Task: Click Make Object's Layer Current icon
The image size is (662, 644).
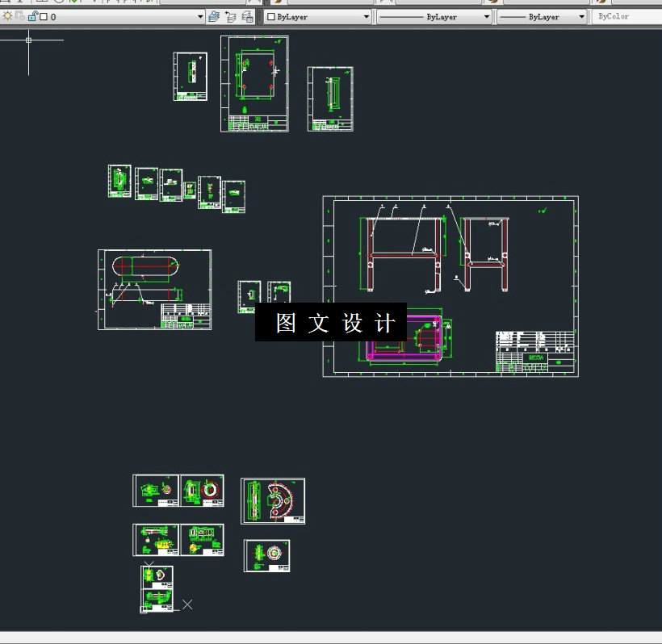Action: click(214, 17)
